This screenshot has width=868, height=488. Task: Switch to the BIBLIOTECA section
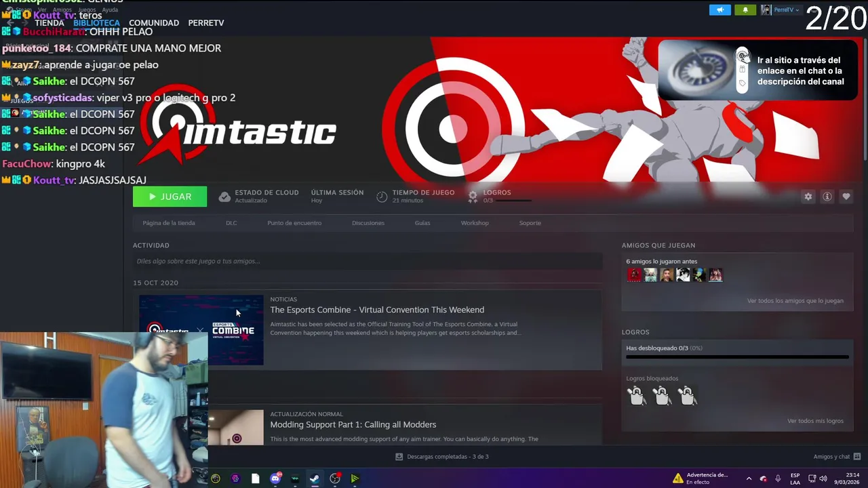96,23
